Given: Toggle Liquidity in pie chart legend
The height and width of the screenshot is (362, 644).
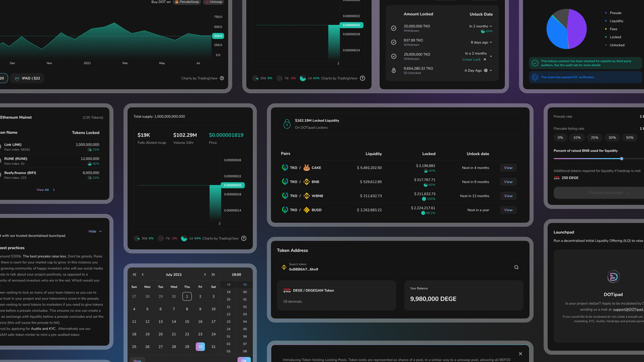Looking at the screenshot, I should 614,21.
